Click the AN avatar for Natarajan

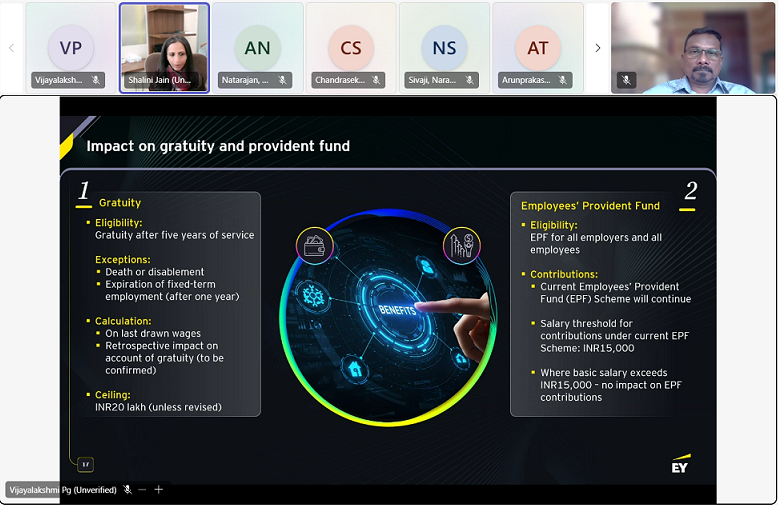pyautogui.click(x=257, y=48)
